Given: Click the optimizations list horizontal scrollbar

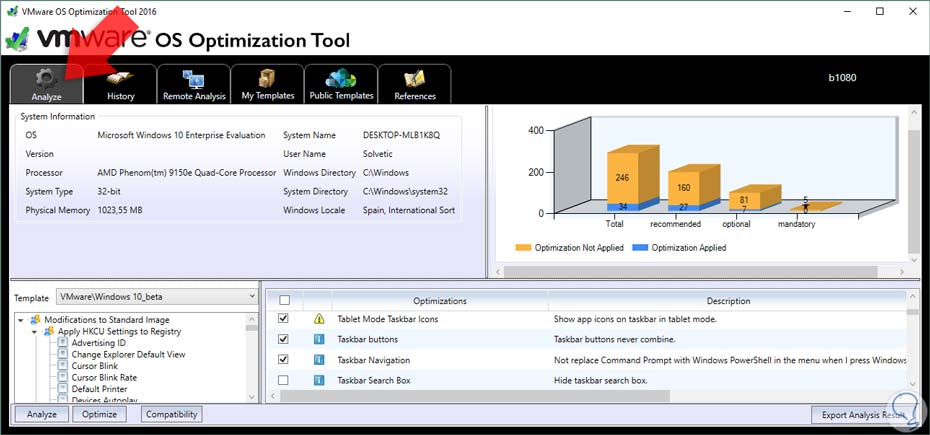Looking at the screenshot, I should point(474,396).
